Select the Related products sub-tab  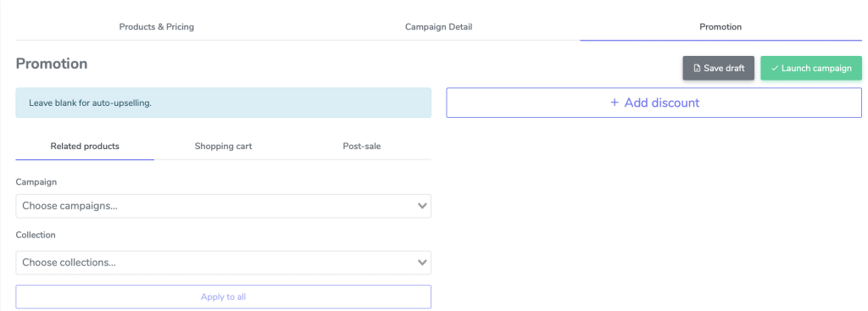point(85,146)
